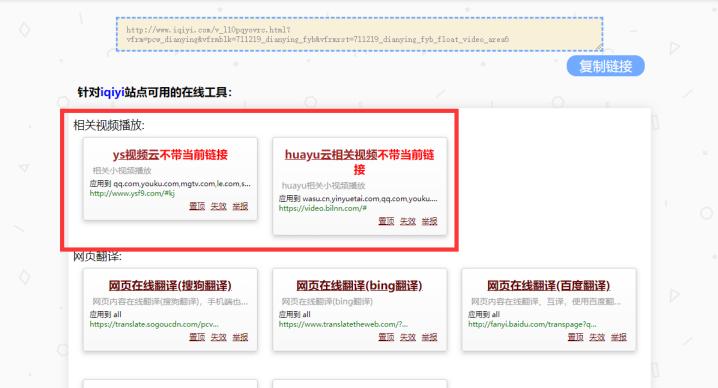Click 失效 on the huayu云 card
Screen dimensions: 718x388
[x=408, y=221]
